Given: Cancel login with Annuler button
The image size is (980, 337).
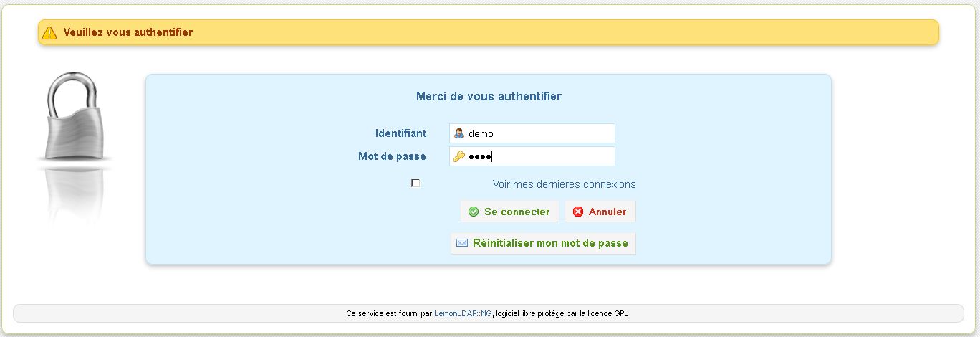Looking at the screenshot, I should 600,212.
